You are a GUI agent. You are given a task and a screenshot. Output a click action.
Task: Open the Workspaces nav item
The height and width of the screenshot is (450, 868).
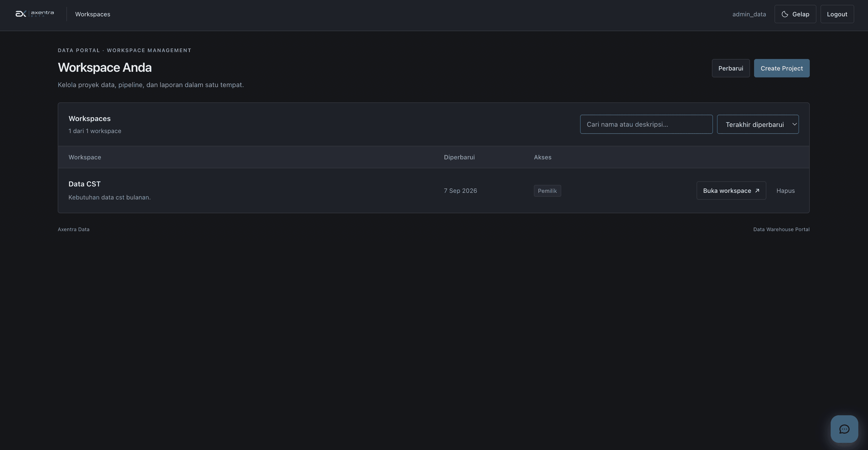click(x=93, y=14)
